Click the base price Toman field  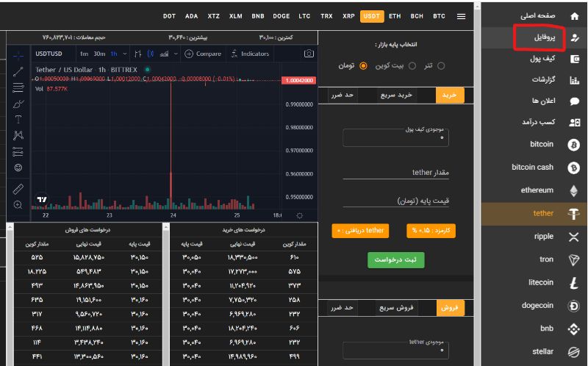[x=395, y=201]
